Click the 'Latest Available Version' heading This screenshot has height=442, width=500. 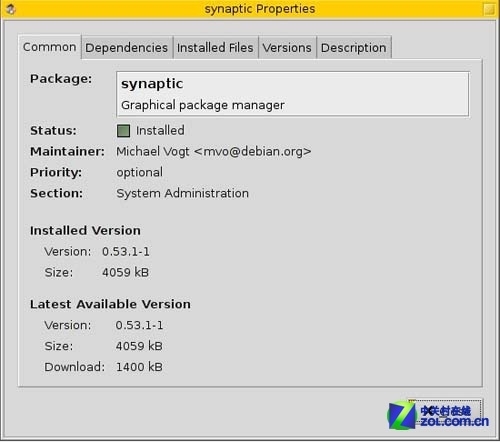(x=110, y=304)
